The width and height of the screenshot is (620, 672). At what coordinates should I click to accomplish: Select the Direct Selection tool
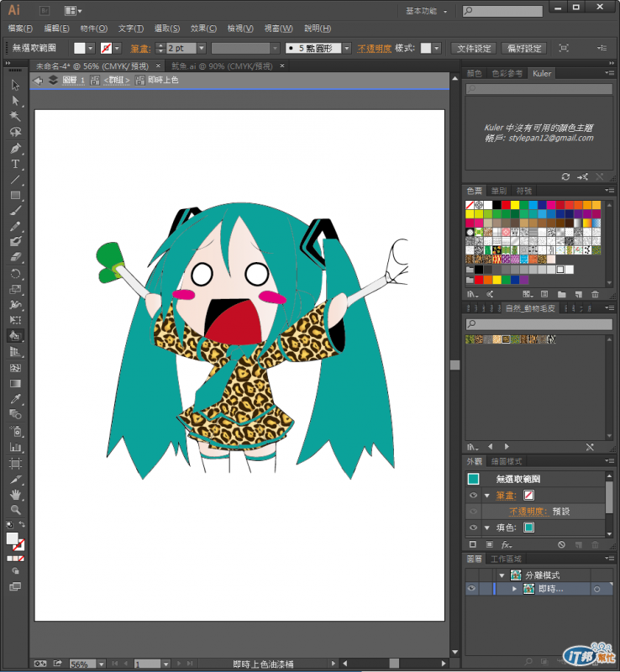pos(15,101)
